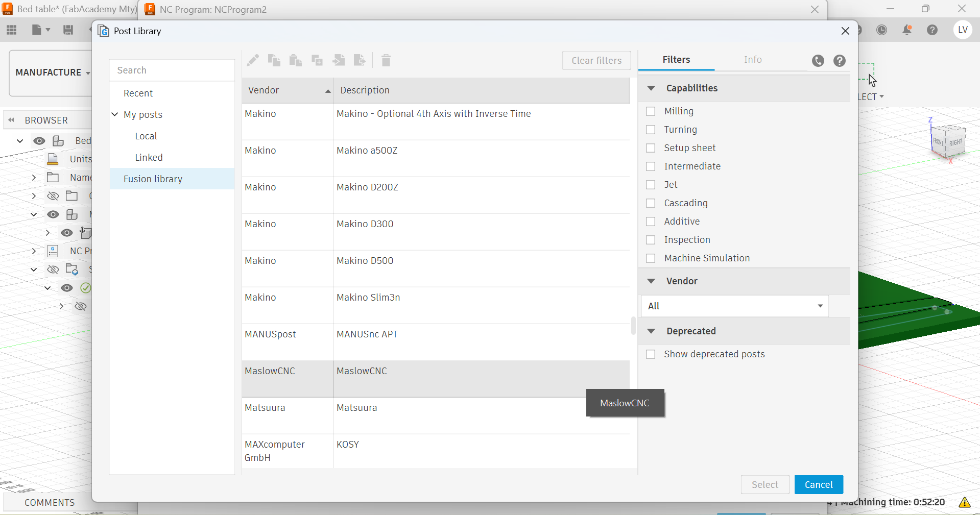
Task: Switch to the Filters tab
Action: coord(676,60)
